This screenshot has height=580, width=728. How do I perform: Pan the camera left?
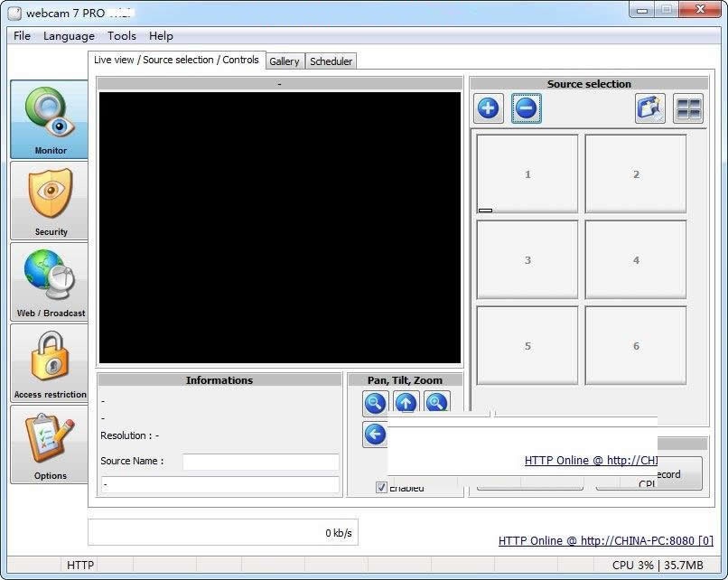[x=375, y=435]
